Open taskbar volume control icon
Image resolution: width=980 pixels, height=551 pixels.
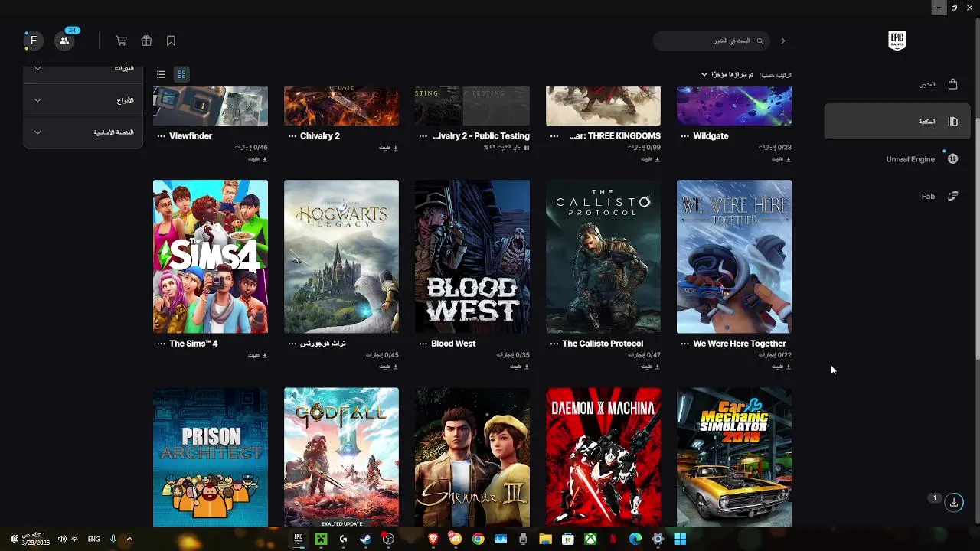tap(62, 539)
